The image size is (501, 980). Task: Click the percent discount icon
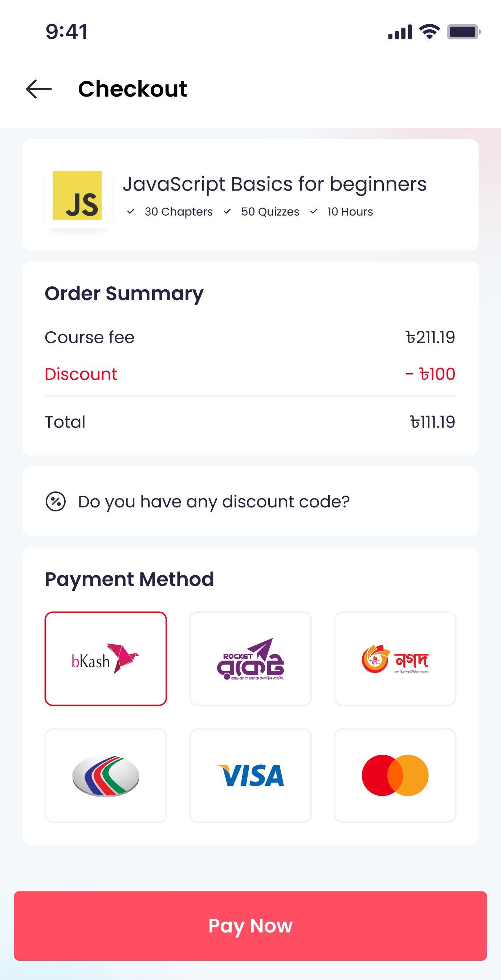point(56,501)
